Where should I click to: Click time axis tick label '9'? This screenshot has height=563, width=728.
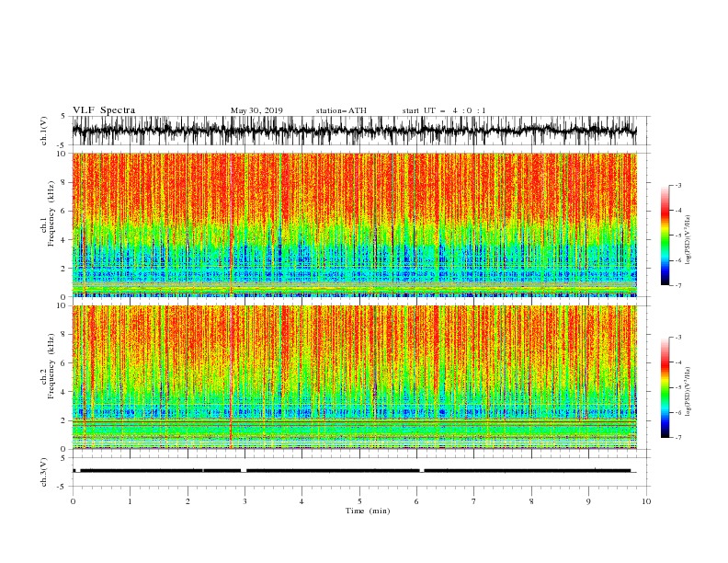coord(588,501)
